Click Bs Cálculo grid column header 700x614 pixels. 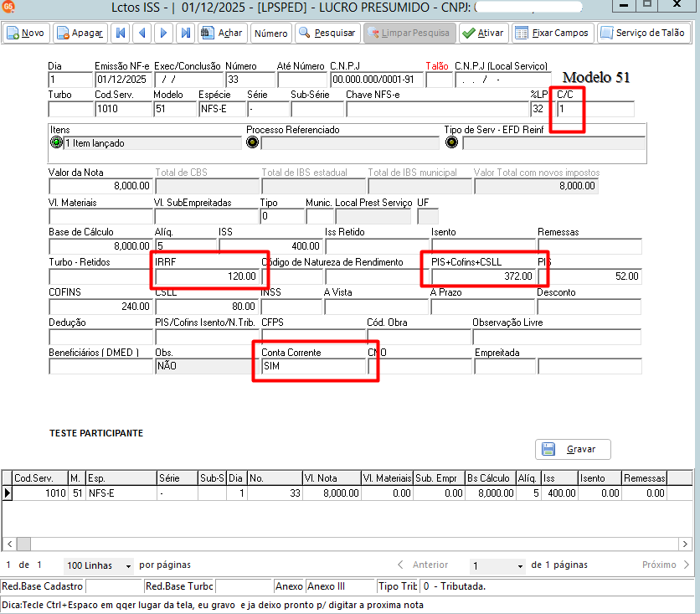coord(490,478)
